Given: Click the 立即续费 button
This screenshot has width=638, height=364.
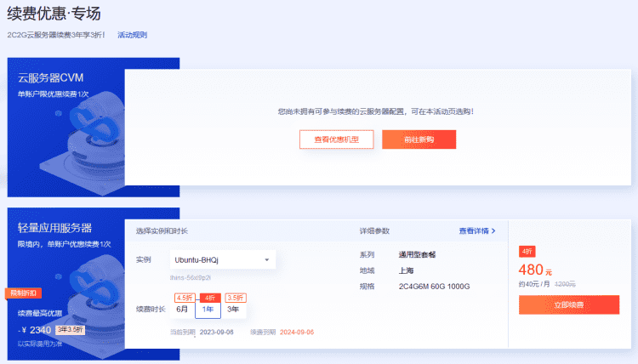Looking at the screenshot, I should [x=568, y=304].
